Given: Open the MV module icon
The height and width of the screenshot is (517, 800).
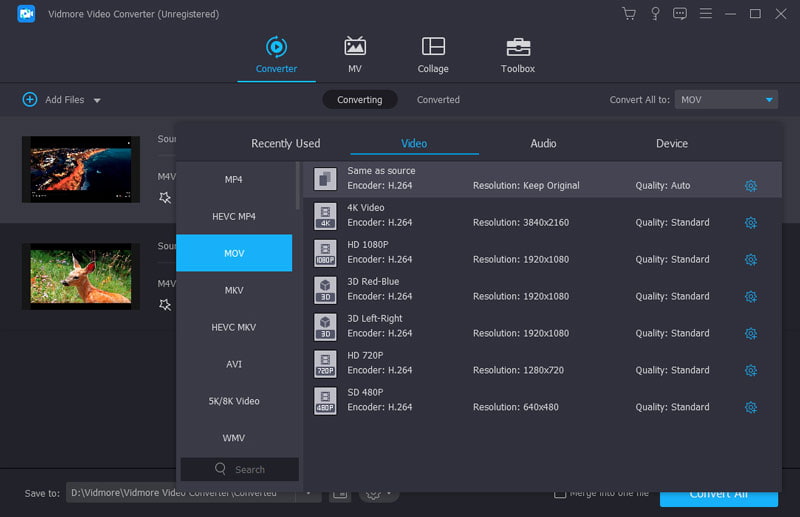Looking at the screenshot, I should [x=355, y=46].
